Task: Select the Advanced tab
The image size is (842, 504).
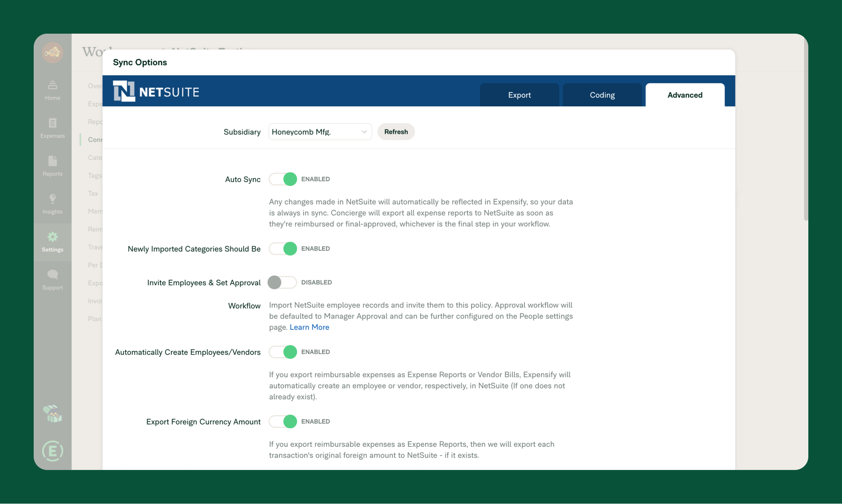Action: click(x=685, y=95)
